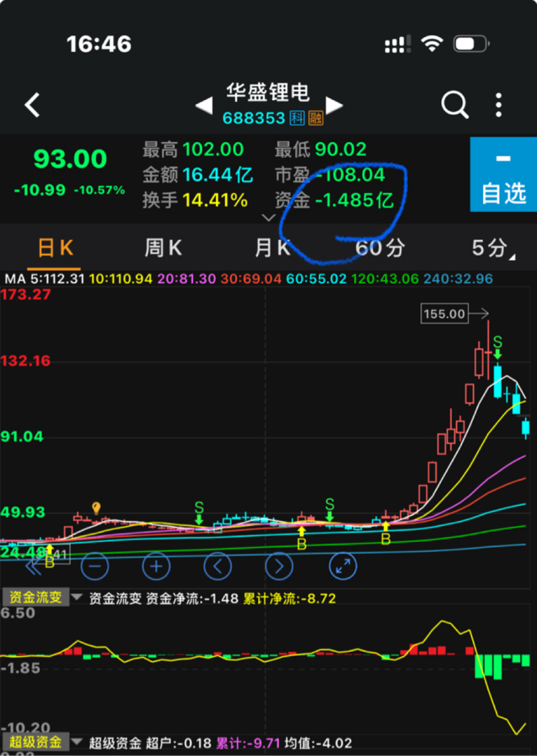Image resolution: width=537 pixels, height=756 pixels.
Task: Expand quote details with down chevron
Action: pyautogui.click(x=268, y=217)
